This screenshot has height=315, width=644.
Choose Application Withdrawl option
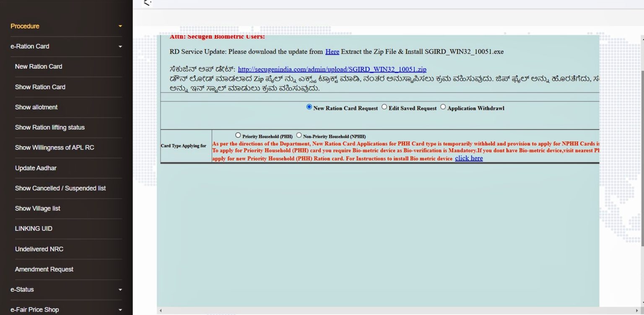click(443, 107)
